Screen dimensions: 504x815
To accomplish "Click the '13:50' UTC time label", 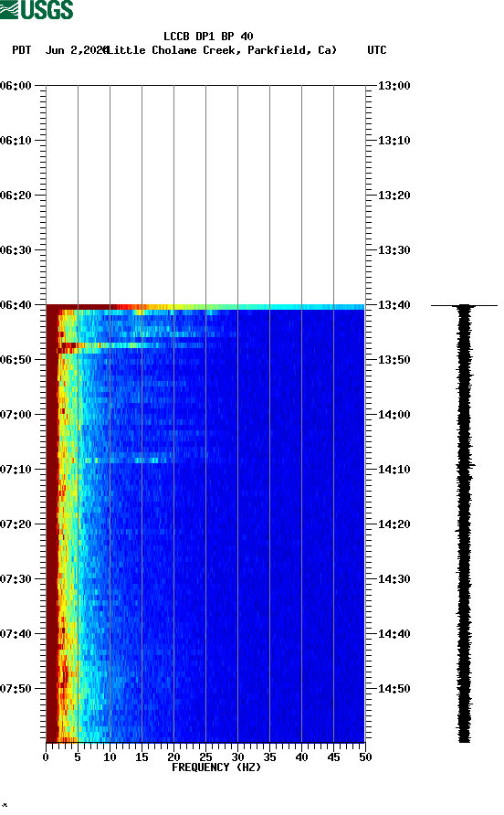I will (x=394, y=360).
